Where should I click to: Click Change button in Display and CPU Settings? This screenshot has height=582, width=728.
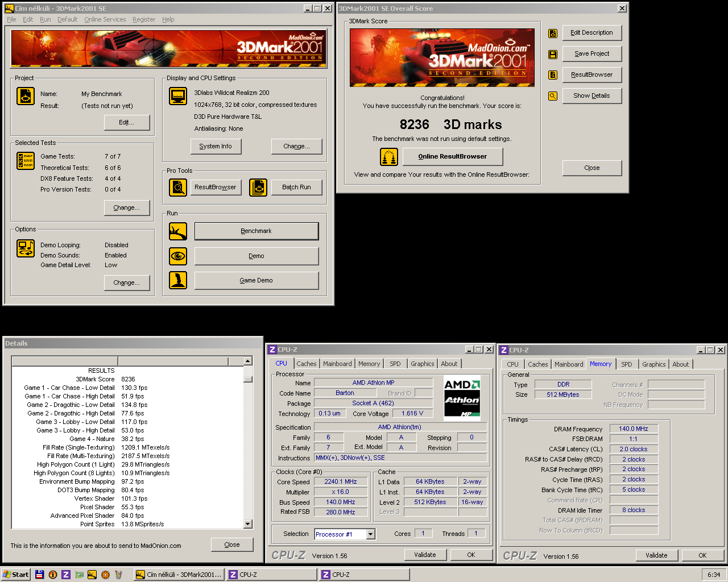pyautogui.click(x=297, y=147)
